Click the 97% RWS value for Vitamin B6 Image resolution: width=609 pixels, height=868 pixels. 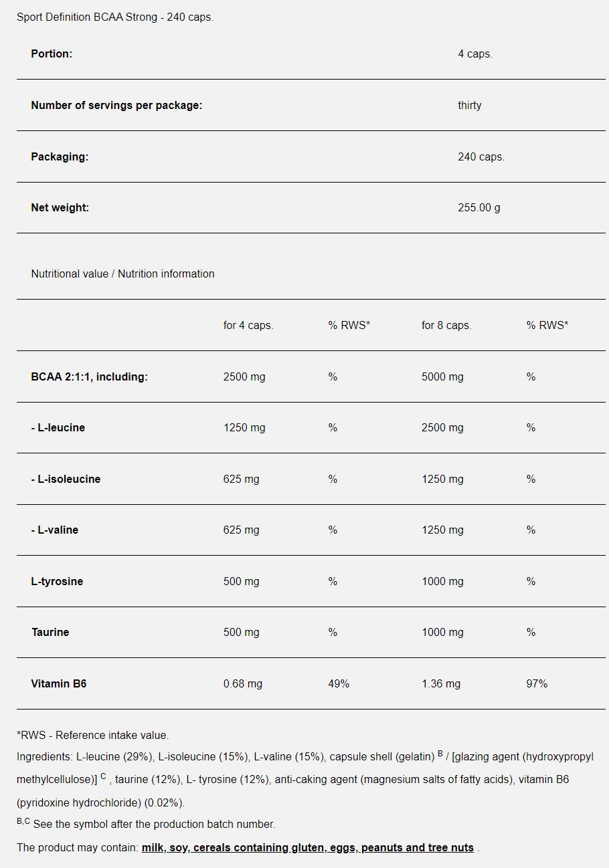click(x=537, y=683)
